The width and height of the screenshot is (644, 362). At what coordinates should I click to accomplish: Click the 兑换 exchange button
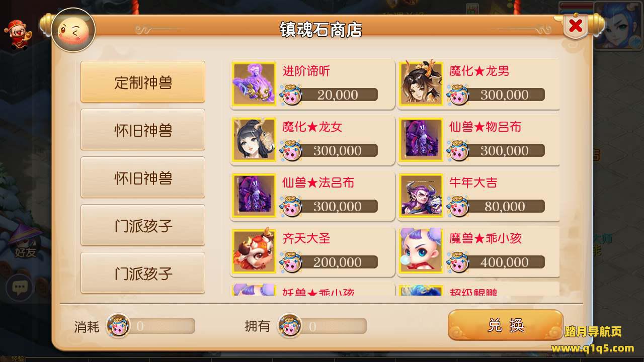click(506, 325)
